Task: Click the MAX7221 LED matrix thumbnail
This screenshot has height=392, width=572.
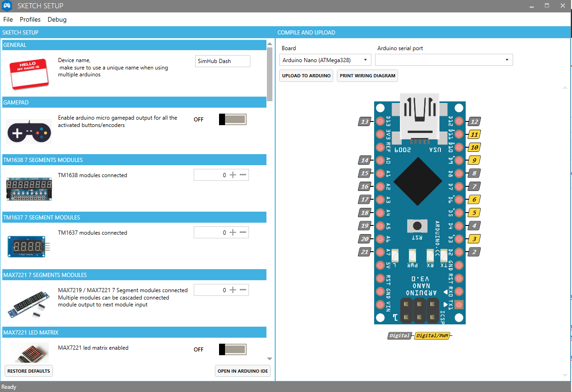Action: (29, 352)
